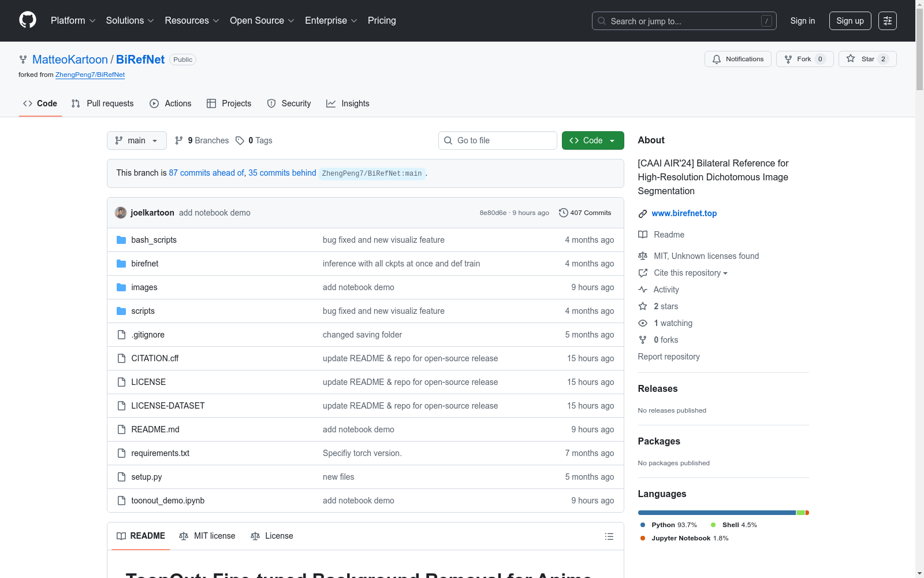Image resolution: width=924 pixels, height=578 pixels.
Task: Expand Cite this repository dropdown
Action: tap(691, 273)
